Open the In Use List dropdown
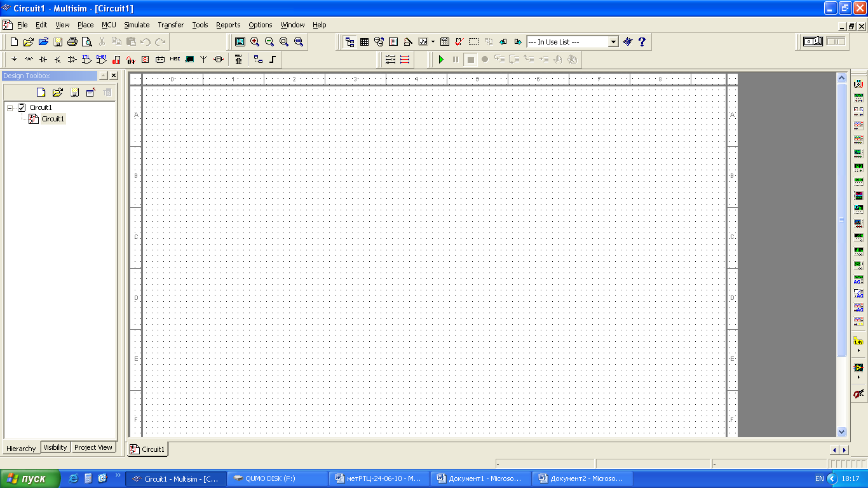Viewport: 868px width, 488px height. click(x=613, y=42)
